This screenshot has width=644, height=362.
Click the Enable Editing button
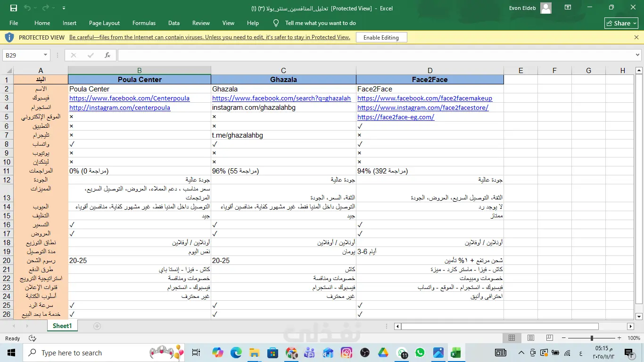pyautogui.click(x=381, y=37)
